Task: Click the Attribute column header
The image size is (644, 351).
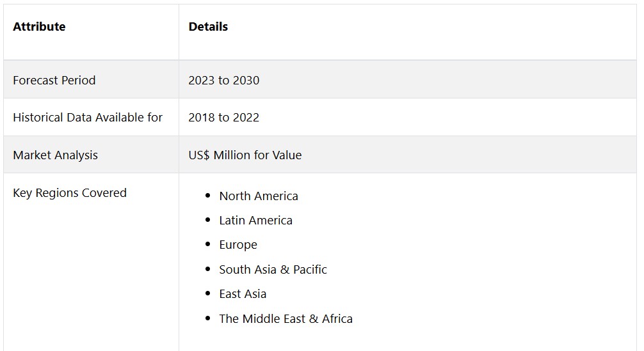Action: (x=39, y=27)
